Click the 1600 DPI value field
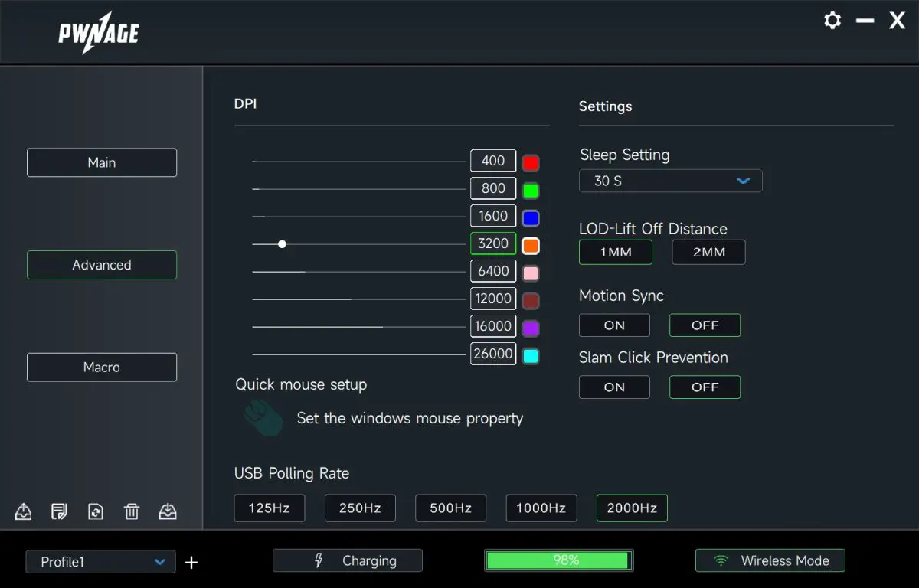The image size is (919, 588). pyautogui.click(x=493, y=216)
